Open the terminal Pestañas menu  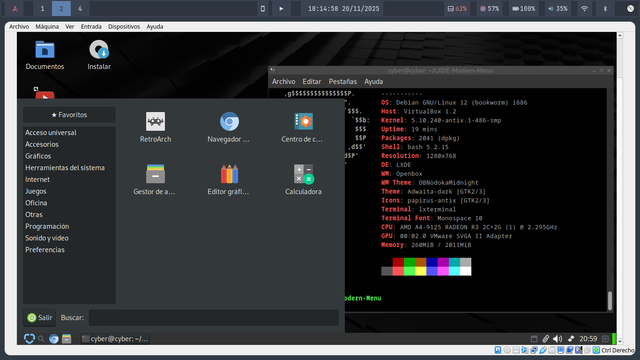[x=343, y=82]
